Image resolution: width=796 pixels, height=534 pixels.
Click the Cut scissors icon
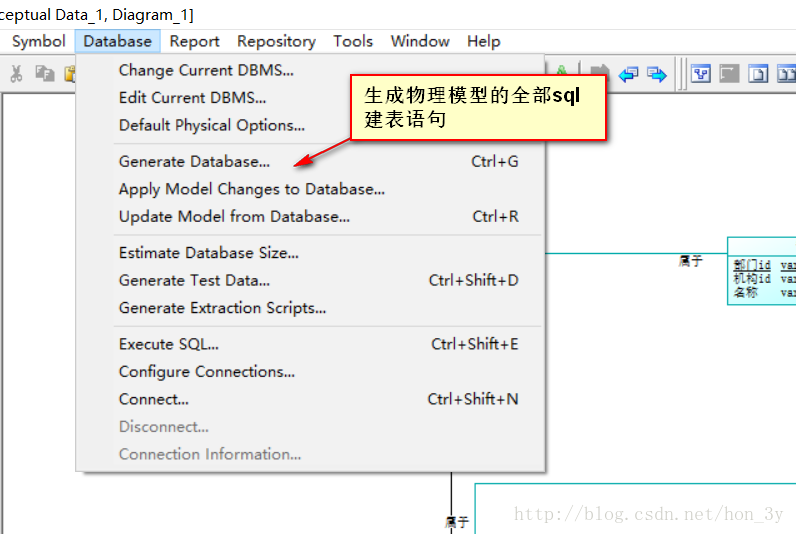click(16, 74)
